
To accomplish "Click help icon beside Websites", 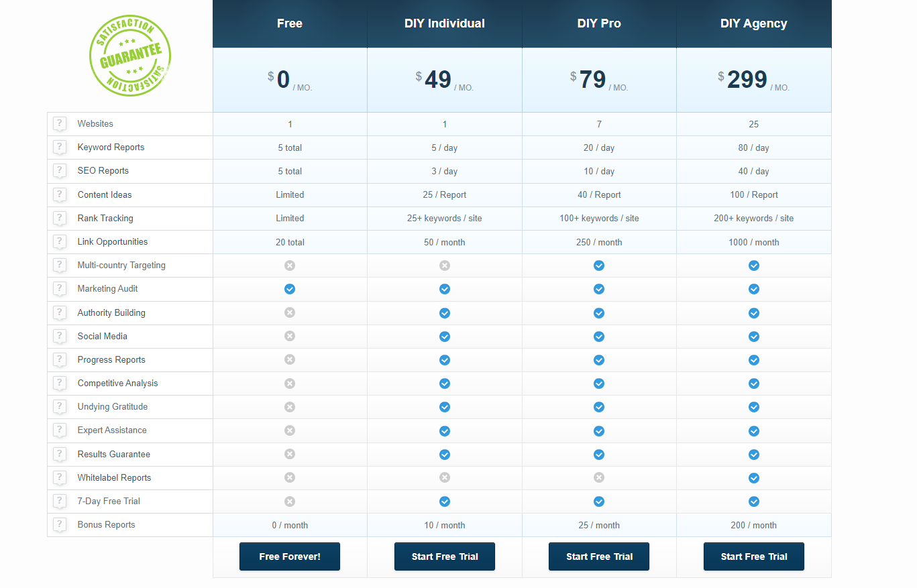I will click(x=60, y=124).
